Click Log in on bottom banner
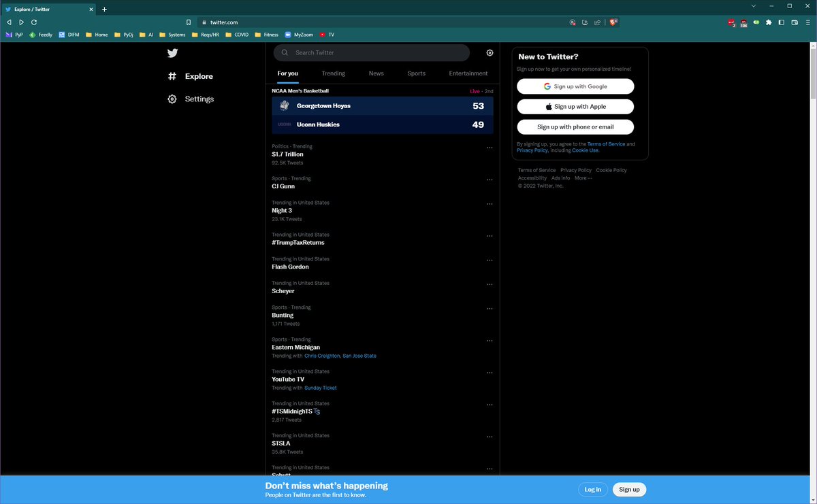 pos(593,490)
